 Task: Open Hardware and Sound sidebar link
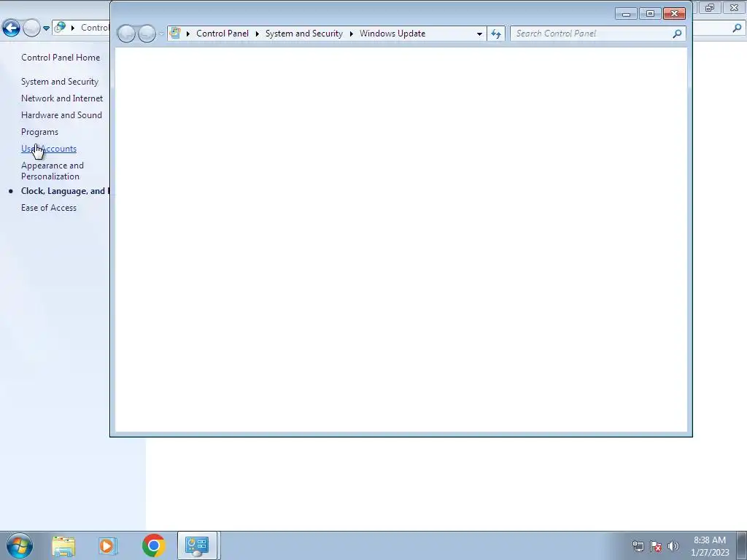click(x=61, y=115)
